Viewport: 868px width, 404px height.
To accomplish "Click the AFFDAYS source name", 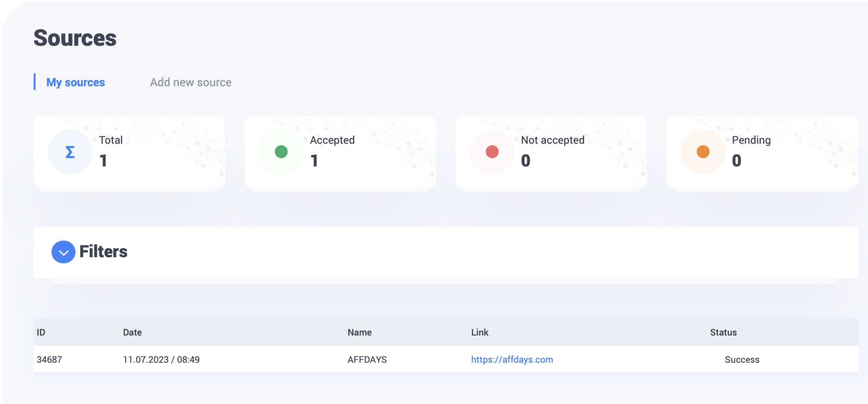I will pyautogui.click(x=367, y=359).
